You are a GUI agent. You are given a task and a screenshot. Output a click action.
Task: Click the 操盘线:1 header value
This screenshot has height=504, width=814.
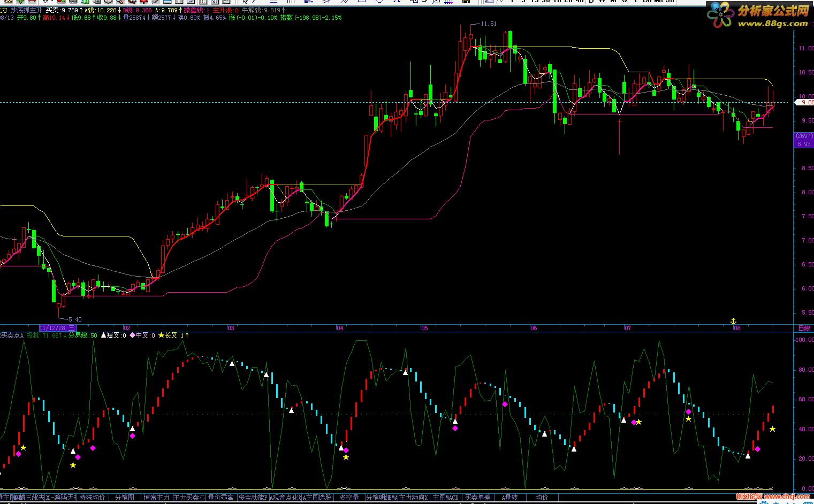(x=197, y=10)
